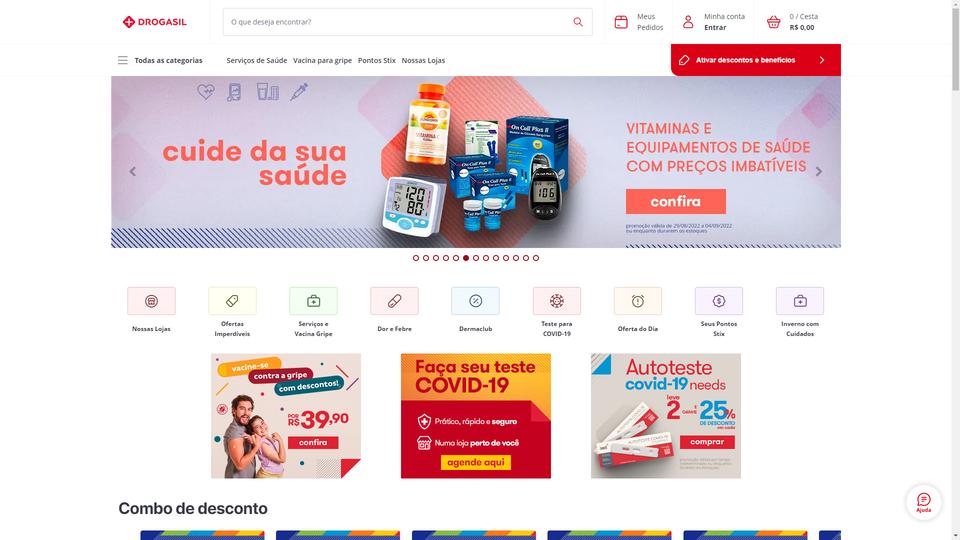Screen dimensions: 960x540
Task: Open the Ajuda chat bubble
Action: 923,502
